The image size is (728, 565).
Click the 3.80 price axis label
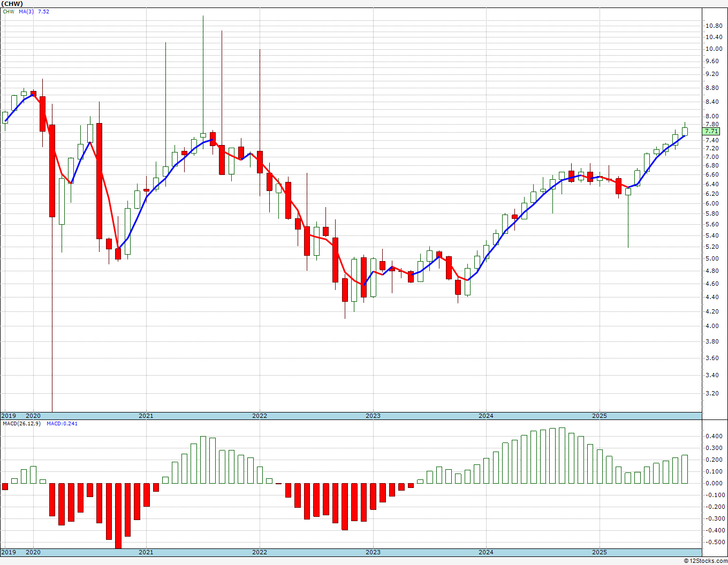pyautogui.click(x=712, y=341)
